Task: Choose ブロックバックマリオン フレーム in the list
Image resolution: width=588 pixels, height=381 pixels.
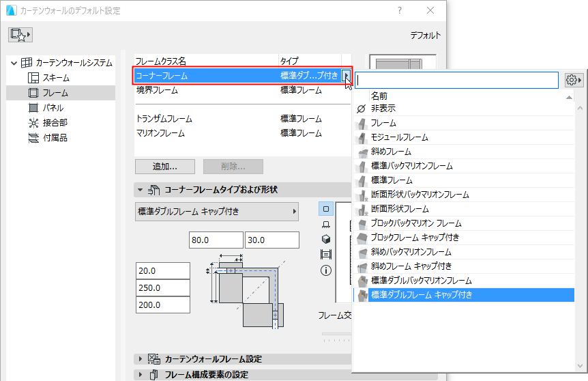Action: coord(464,223)
